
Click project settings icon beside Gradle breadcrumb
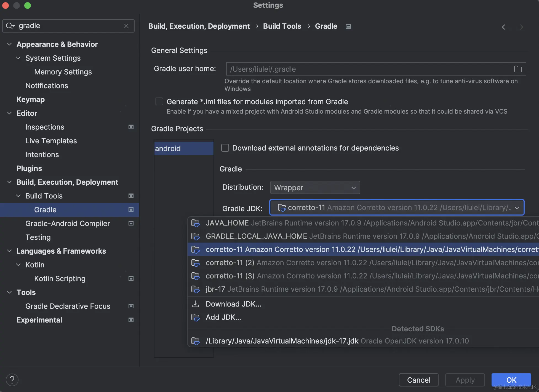348,26
